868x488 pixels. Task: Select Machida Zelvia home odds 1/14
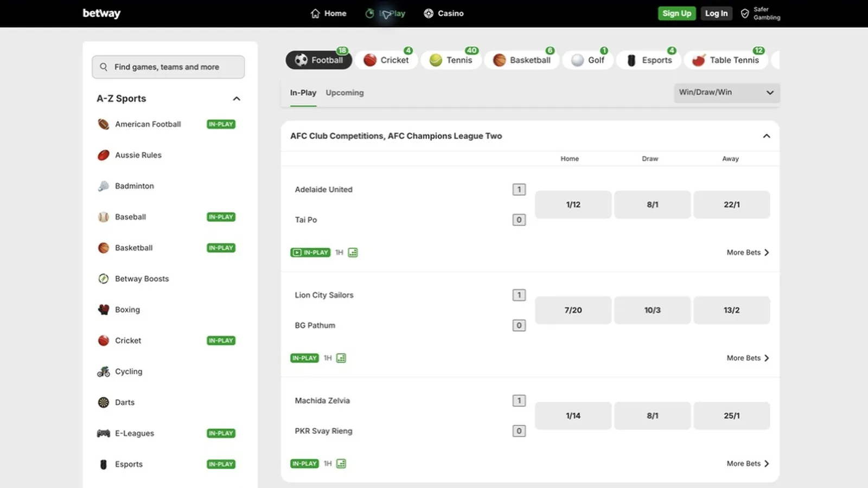click(573, 416)
